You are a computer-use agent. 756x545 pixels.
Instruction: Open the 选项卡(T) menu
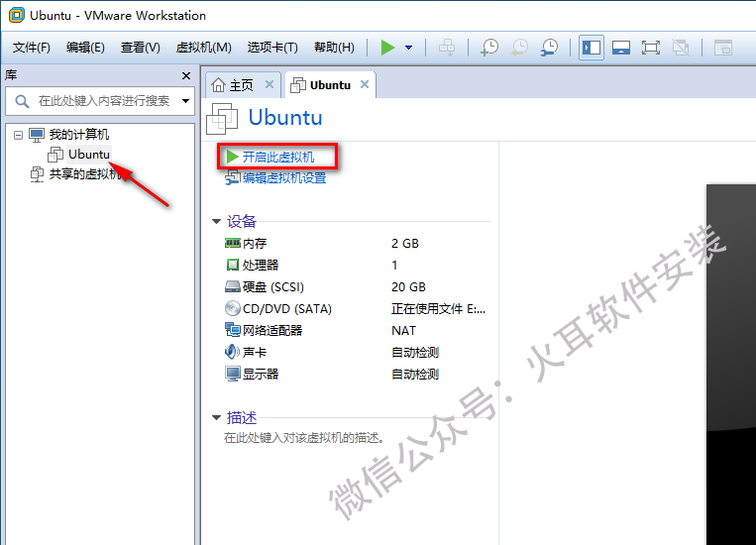point(272,48)
